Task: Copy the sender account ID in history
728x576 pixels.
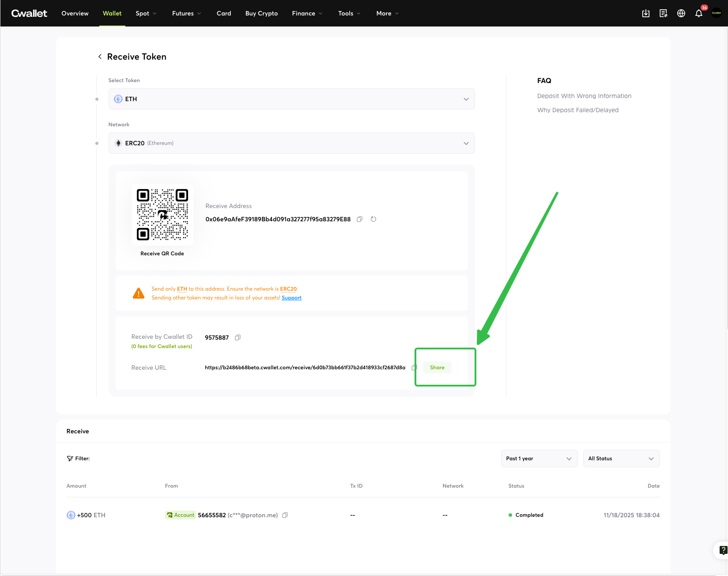Action: point(285,515)
